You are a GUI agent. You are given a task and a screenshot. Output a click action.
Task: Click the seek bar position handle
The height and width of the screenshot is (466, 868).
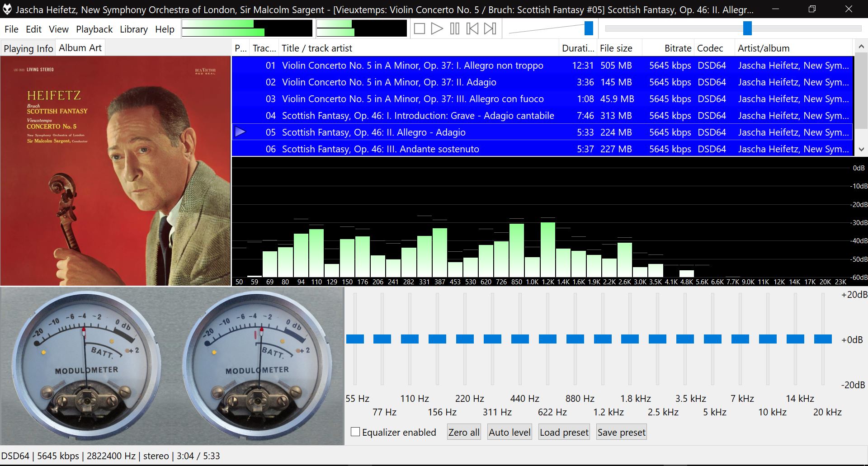[x=747, y=28]
